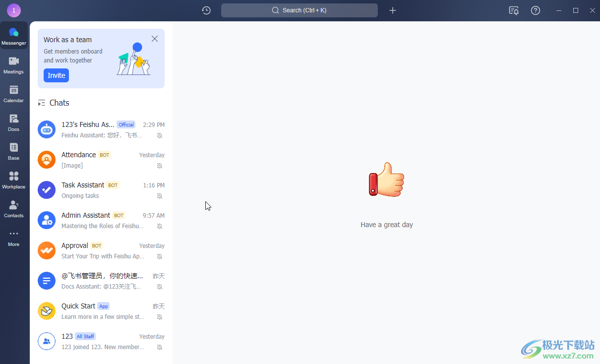Open the 123 All Staff group avatar
600x364 pixels.
[x=47, y=341]
